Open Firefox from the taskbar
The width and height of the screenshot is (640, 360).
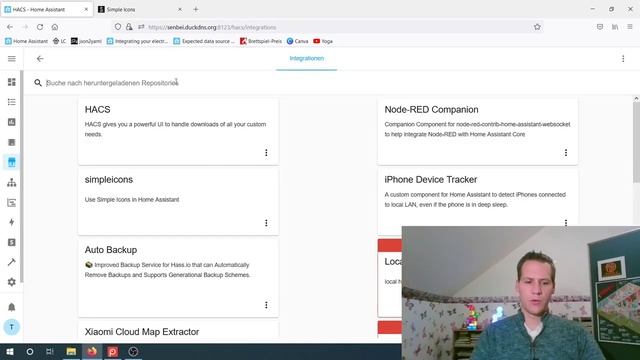[x=92, y=351]
